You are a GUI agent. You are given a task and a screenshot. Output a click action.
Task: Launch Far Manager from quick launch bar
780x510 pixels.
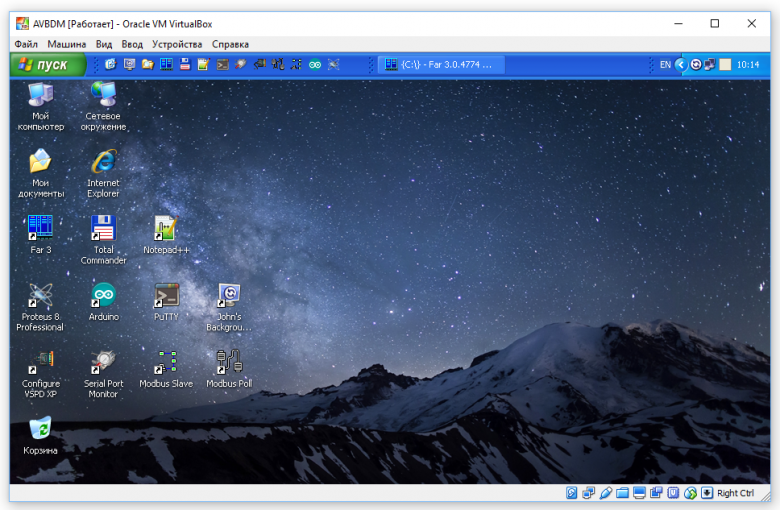tap(166, 65)
